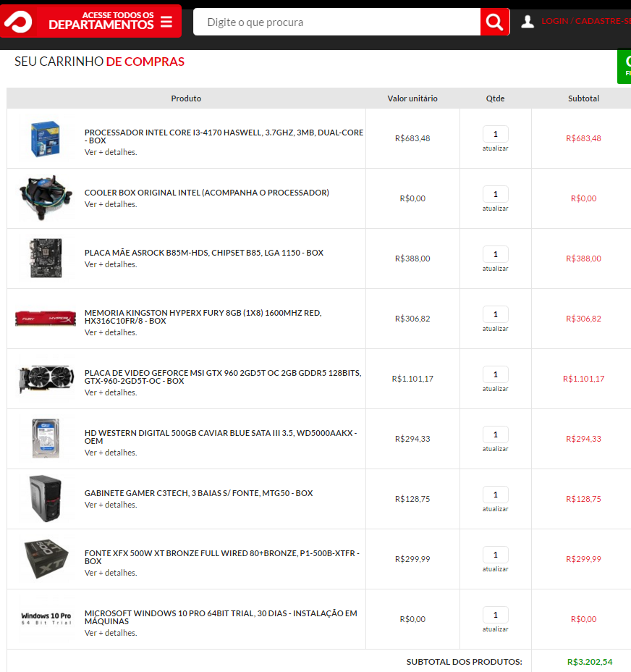The width and height of the screenshot is (631, 672).
Task: Select quantity field for Windows 10 Pro row
Action: pyautogui.click(x=496, y=615)
